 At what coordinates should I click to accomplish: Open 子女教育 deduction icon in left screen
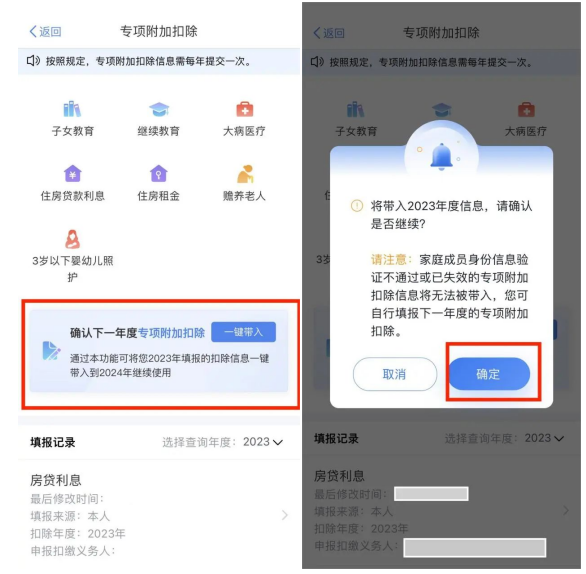tap(72, 109)
